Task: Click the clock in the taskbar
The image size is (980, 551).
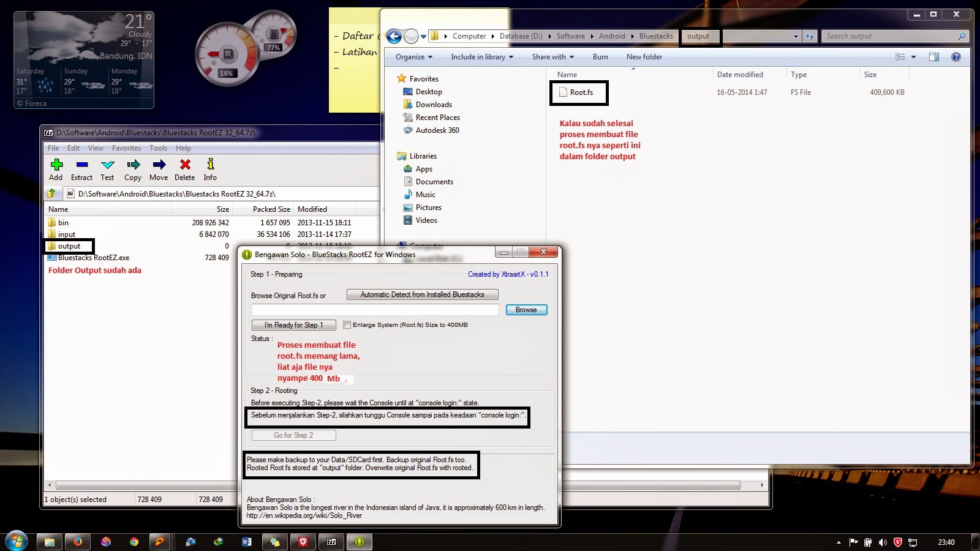Action: point(946,542)
